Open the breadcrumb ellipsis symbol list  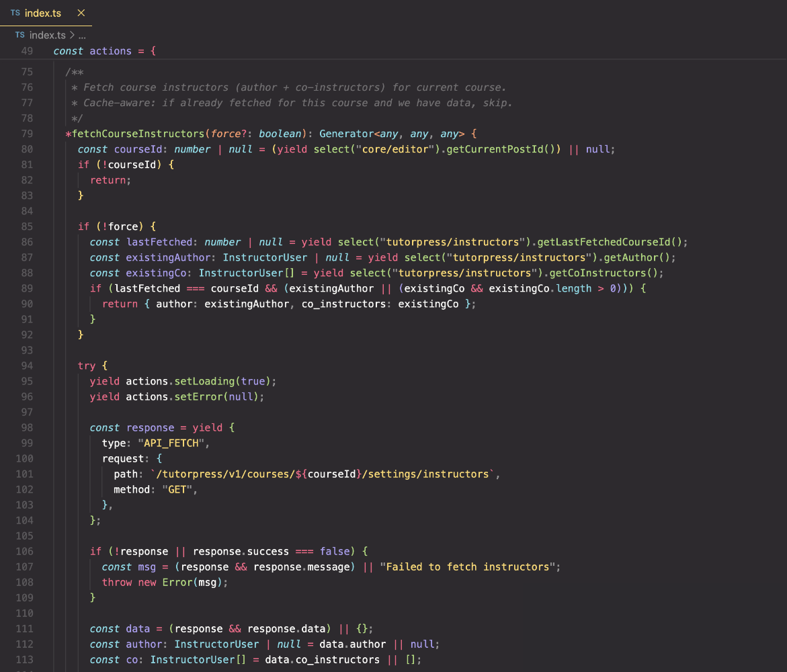point(82,35)
